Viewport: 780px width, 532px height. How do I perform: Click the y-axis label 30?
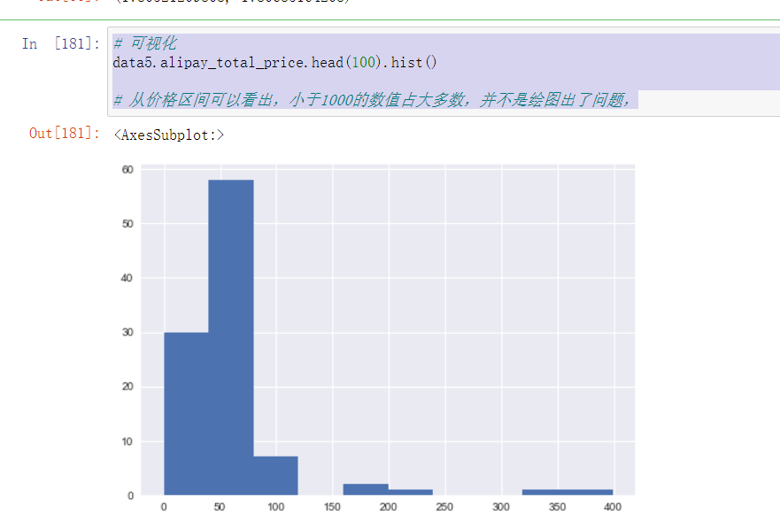(x=127, y=332)
